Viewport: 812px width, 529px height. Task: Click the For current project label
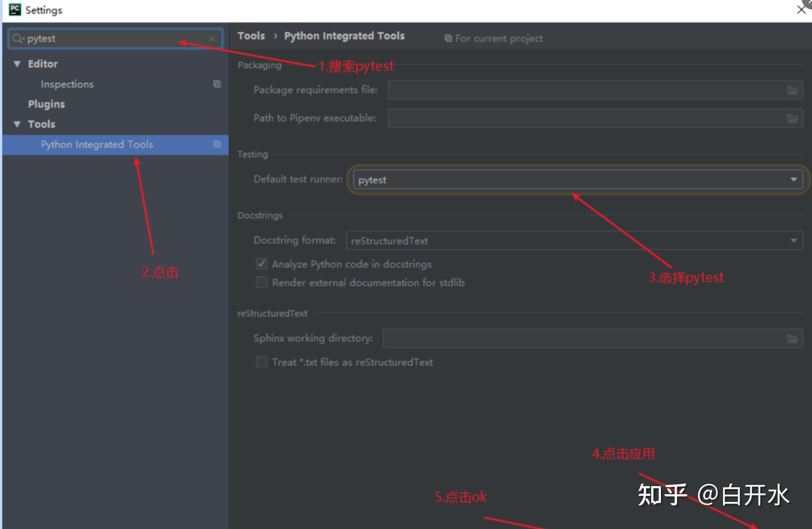499,39
